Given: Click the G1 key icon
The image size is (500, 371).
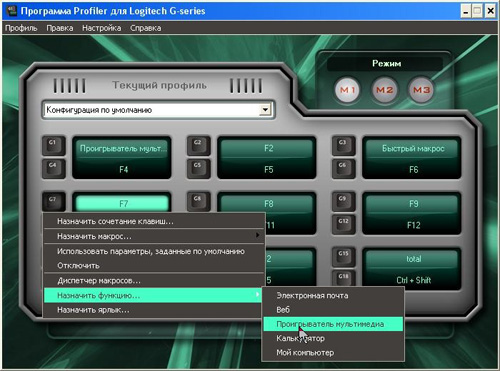Looking at the screenshot, I should [53, 145].
